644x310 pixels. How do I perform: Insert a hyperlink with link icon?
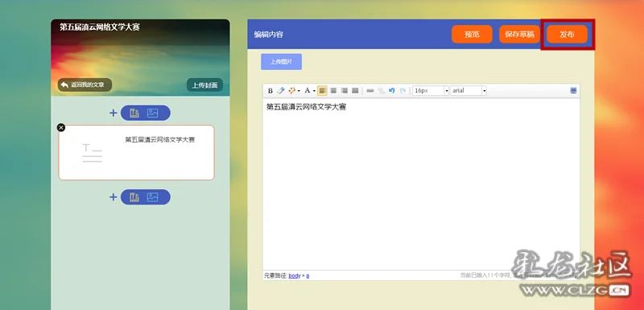tap(370, 91)
